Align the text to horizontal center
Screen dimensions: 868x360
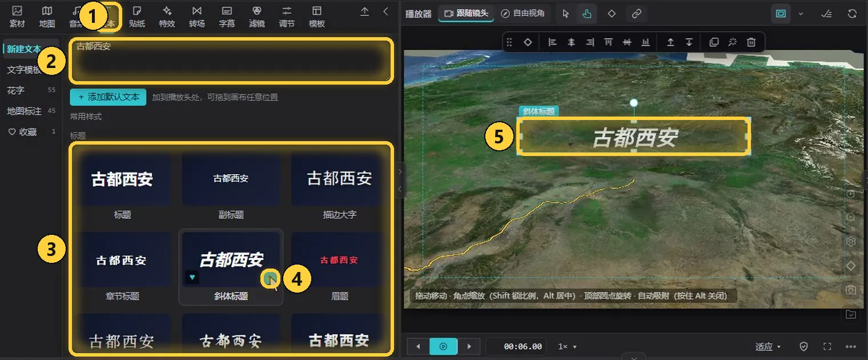571,42
